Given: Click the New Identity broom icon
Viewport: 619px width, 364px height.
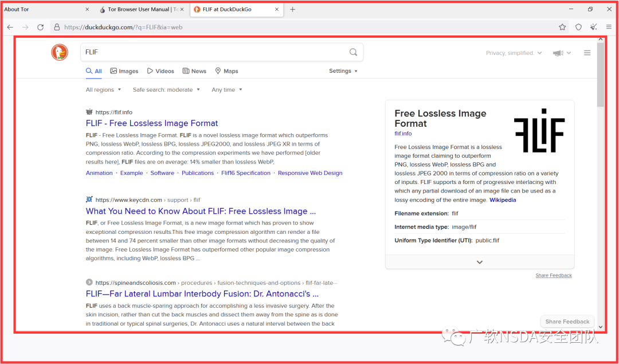Looking at the screenshot, I should tap(594, 28).
